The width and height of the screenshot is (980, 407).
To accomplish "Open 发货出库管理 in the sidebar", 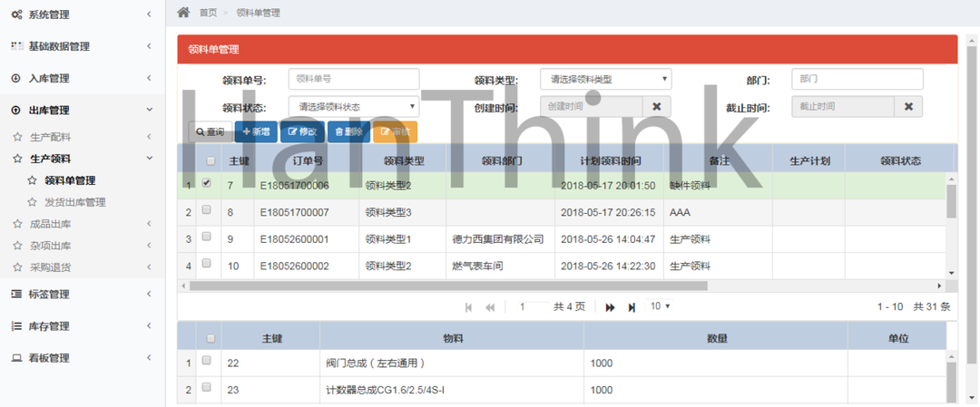I will 75,202.
